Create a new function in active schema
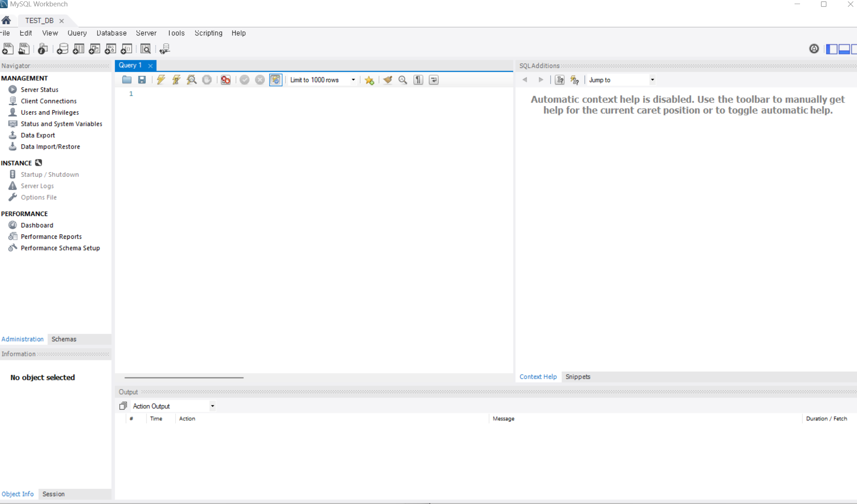The width and height of the screenshot is (857, 504). [126, 49]
